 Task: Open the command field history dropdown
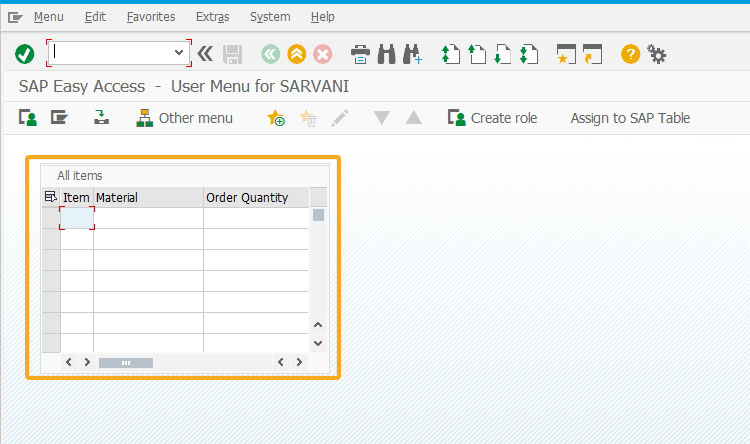click(x=179, y=53)
